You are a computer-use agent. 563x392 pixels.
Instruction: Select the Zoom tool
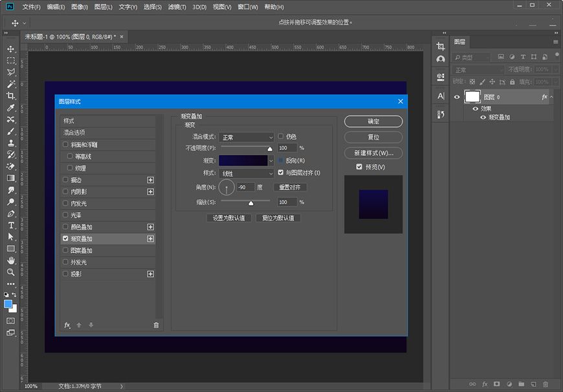pos(11,272)
